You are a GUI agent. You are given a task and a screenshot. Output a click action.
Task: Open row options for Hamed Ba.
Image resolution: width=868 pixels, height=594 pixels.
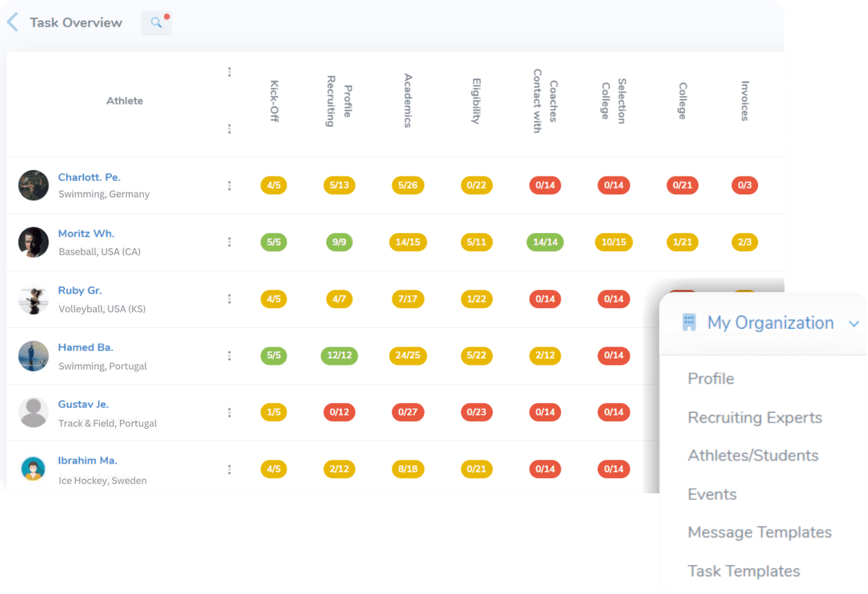(229, 356)
